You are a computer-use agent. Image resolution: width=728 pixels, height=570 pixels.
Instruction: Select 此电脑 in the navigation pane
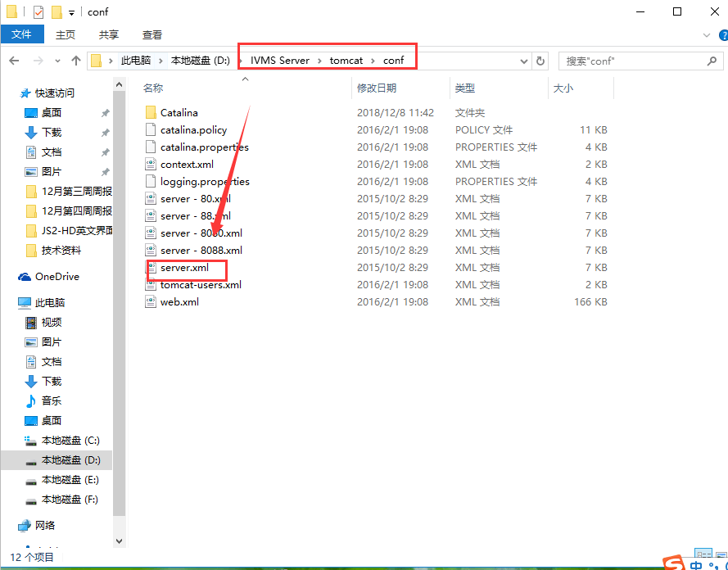tap(50, 303)
